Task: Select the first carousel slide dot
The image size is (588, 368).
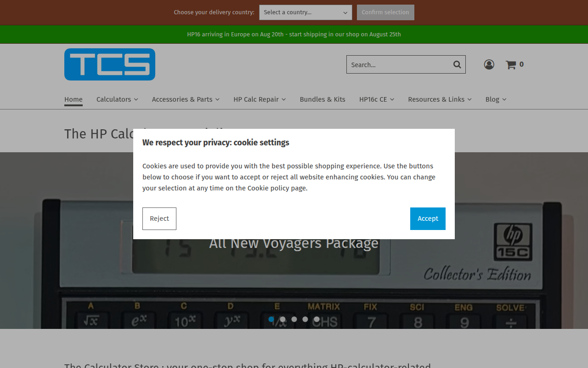Action: tap(271, 319)
